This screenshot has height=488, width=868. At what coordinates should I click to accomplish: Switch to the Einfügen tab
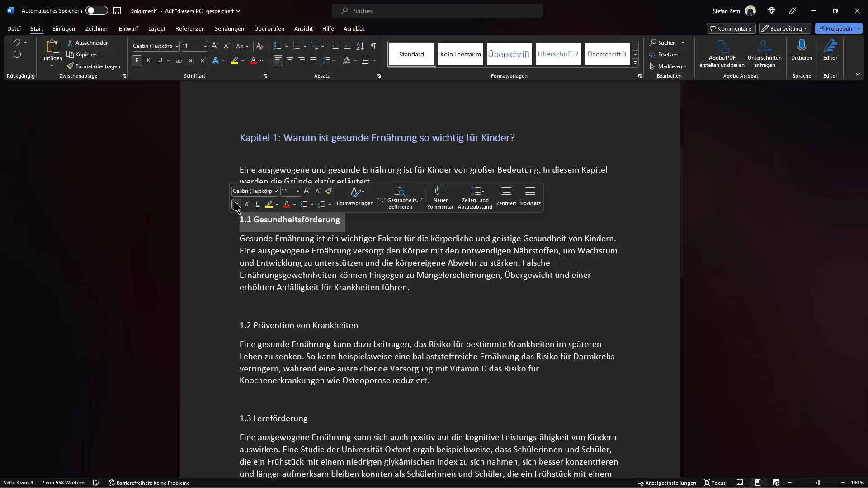tap(64, 28)
